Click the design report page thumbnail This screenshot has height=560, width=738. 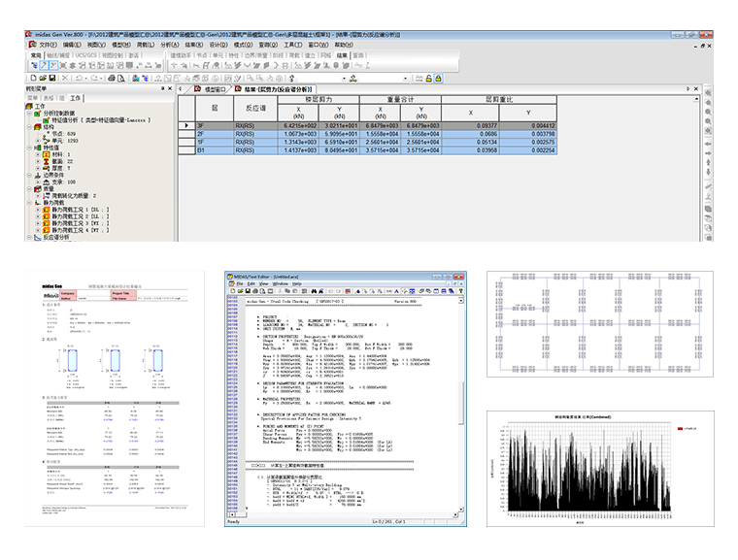coord(115,399)
